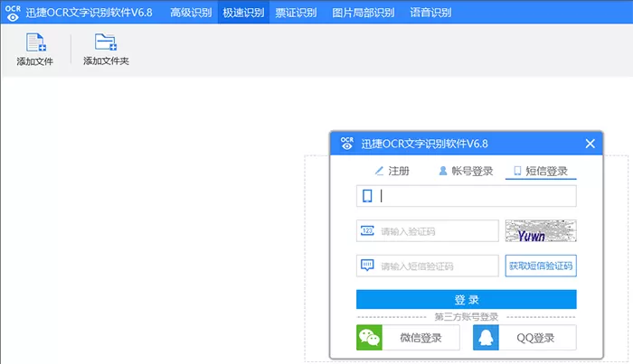The image size is (633, 364).
Task: Click the QQ登录 button
Action: pyautogui.click(x=524, y=338)
